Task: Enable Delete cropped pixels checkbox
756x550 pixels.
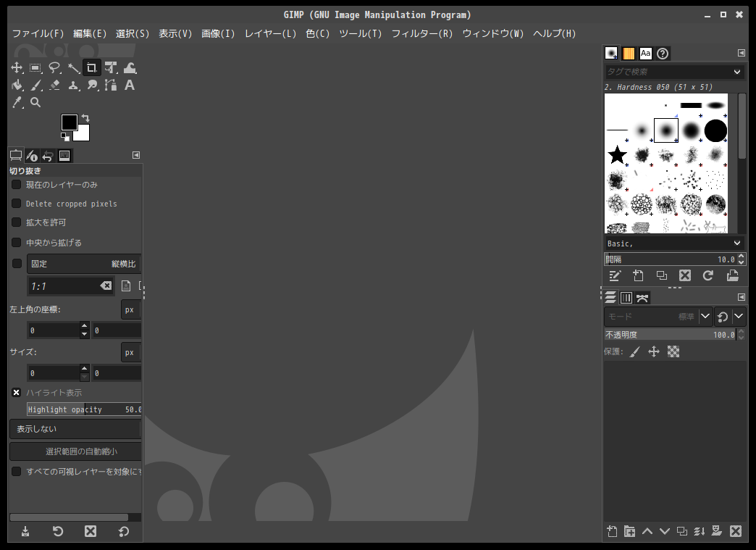Action: point(17,203)
